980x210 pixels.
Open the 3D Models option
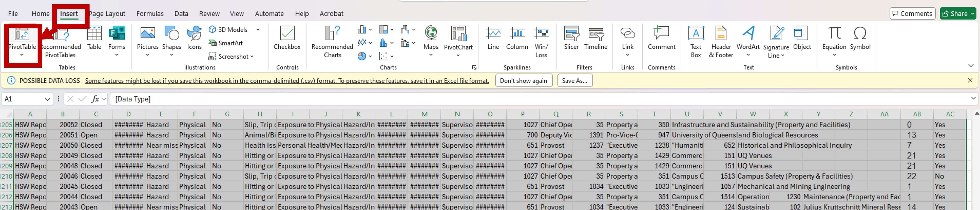point(228,30)
